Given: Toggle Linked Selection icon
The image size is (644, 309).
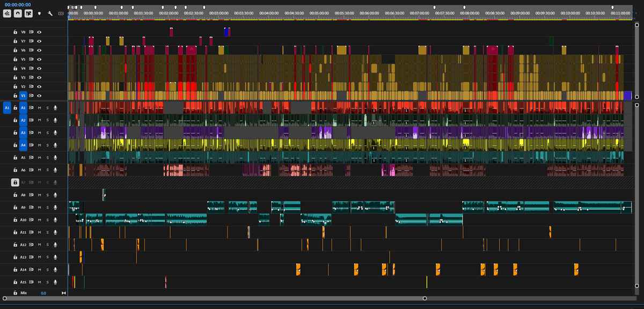Looking at the screenshot, I should (x=28, y=13).
